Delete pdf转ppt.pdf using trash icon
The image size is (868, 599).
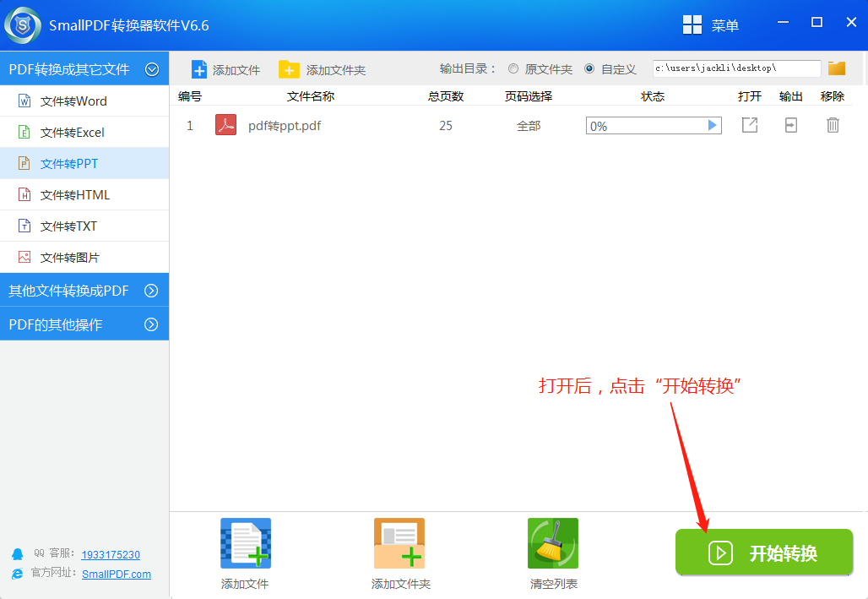tap(833, 124)
